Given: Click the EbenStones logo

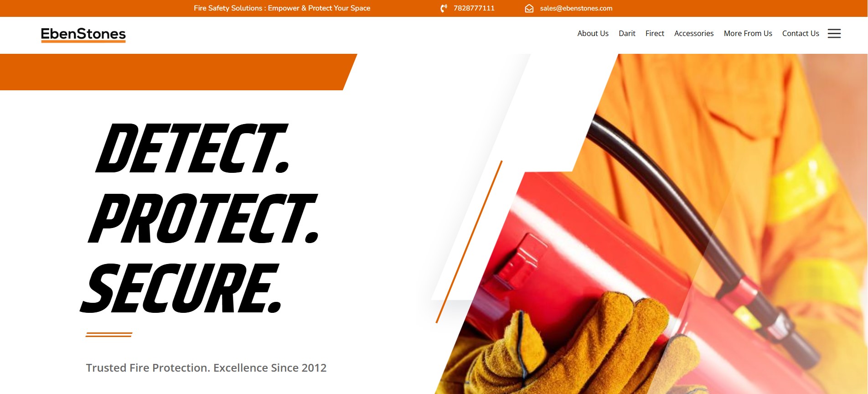Looking at the screenshot, I should [x=83, y=35].
